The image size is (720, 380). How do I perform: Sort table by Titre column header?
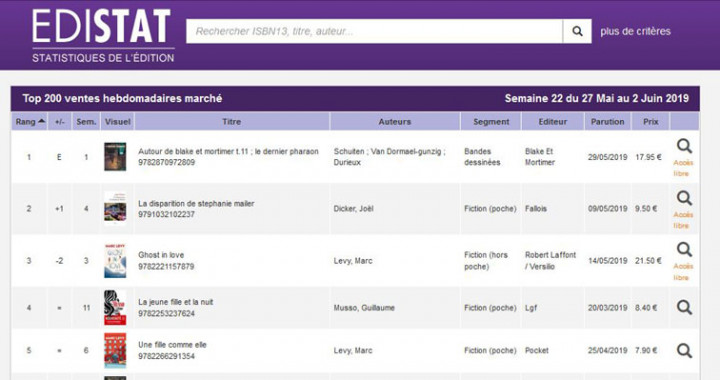(x=232, y=122)
